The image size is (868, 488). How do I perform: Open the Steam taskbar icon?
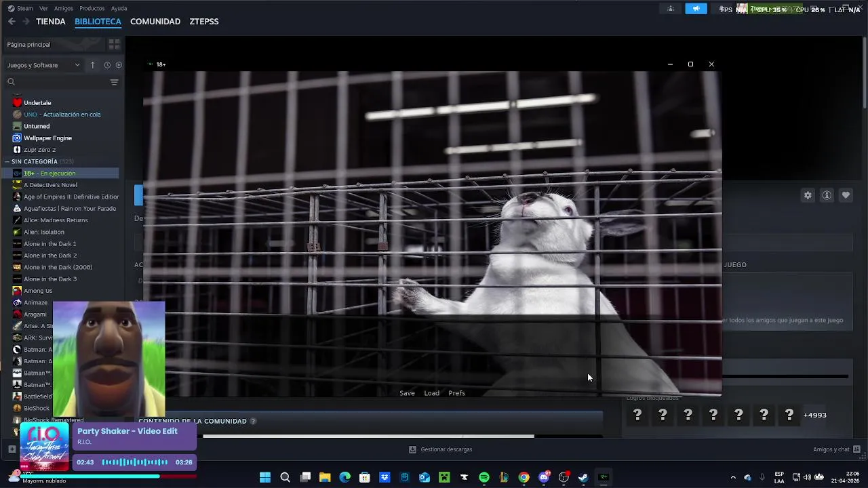pos(583,477)
